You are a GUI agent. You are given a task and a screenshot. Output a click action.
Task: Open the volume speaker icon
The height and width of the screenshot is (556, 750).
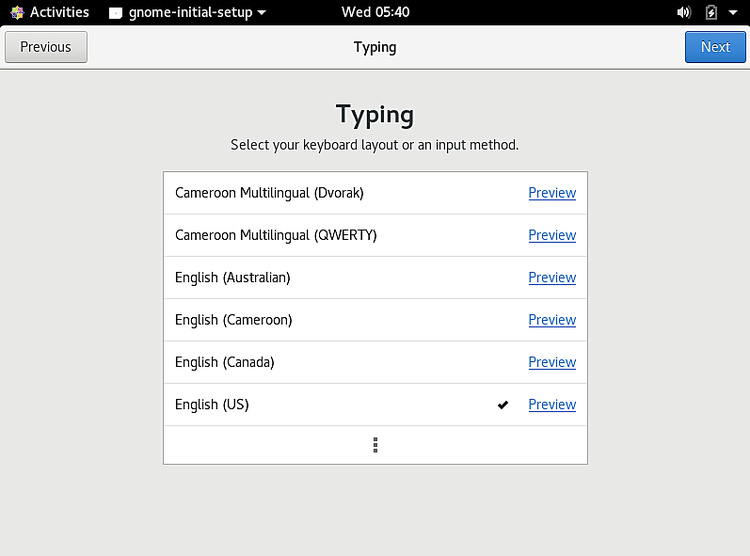684,13
